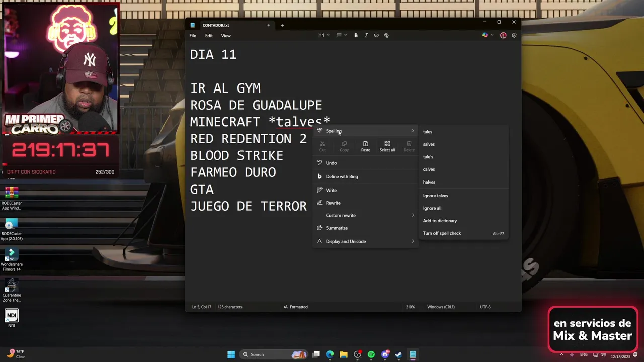Open the Windows Start button
The image size is (644, 362).
[231, 354]
